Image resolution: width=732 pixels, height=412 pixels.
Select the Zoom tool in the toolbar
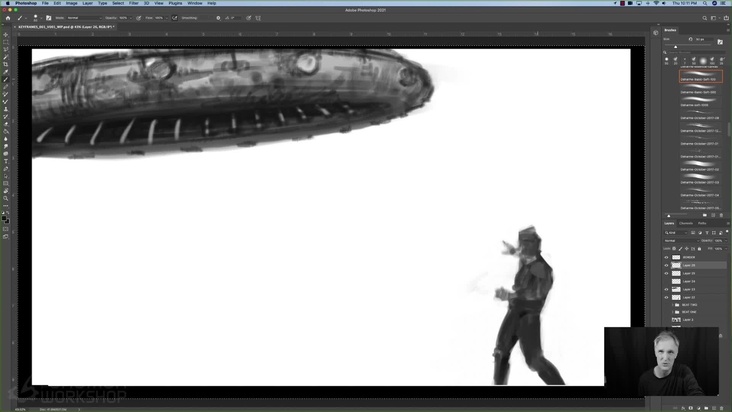[x=6, y=198]
